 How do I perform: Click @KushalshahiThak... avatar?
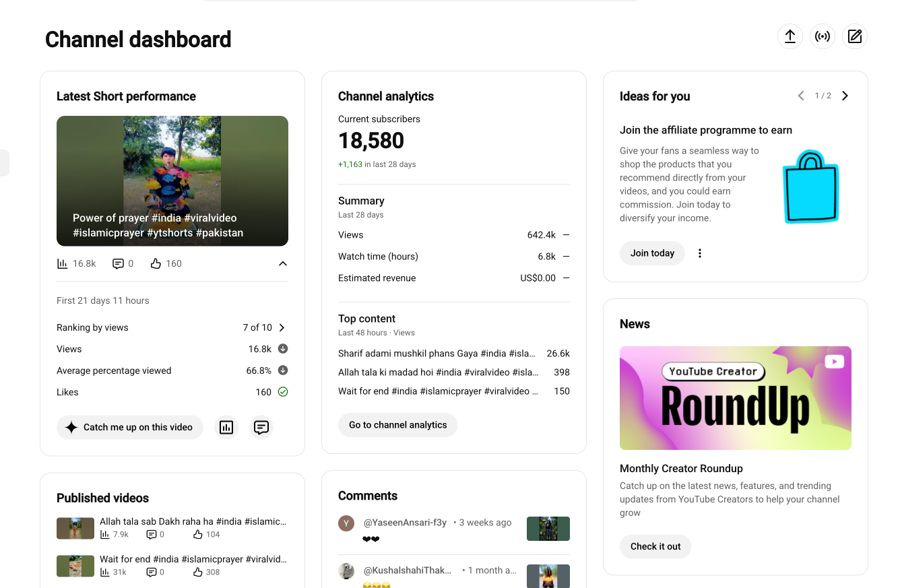pyautogui.click(x=346, y=571)
